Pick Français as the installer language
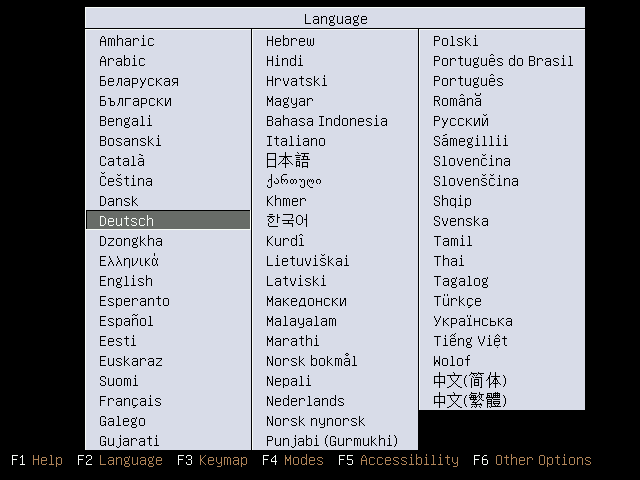The image size is (640, 480). click(x=130, y=401)
